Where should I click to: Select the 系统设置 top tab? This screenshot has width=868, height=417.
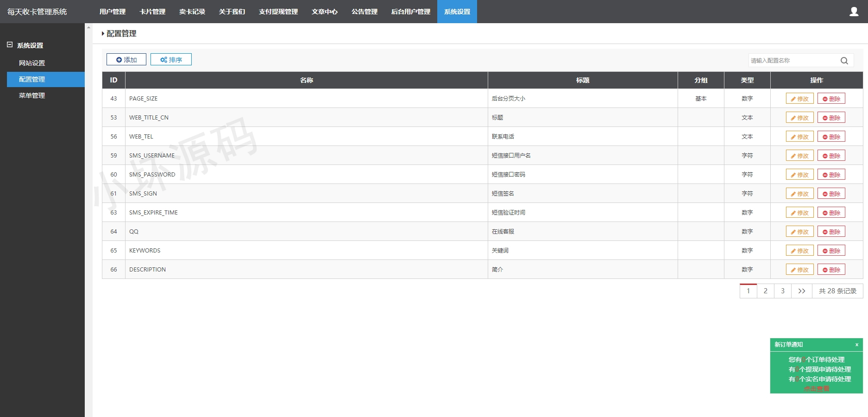457,12
